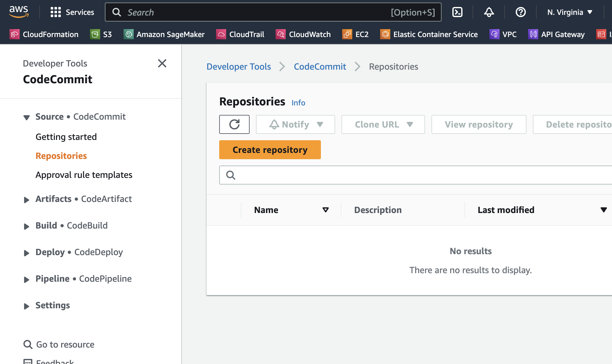Click CodeCommit breadcrumb link
This screenshot has width=612, height=364.
320,66
